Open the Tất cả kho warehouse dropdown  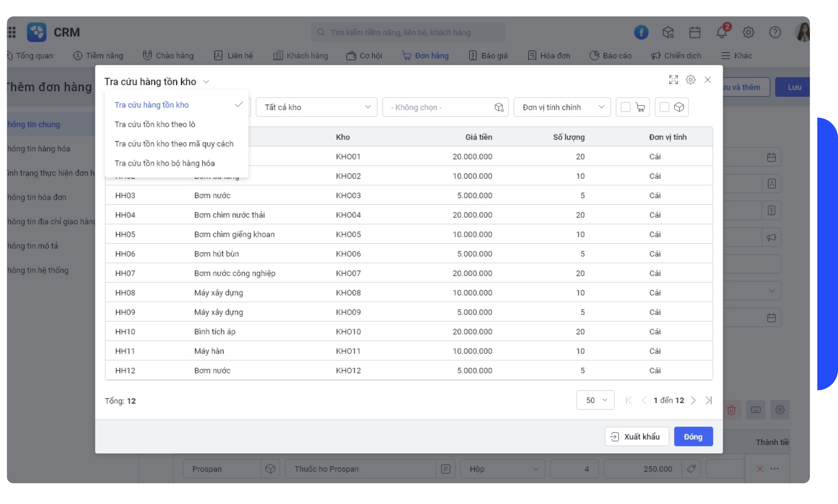click(x=316, y=107)
